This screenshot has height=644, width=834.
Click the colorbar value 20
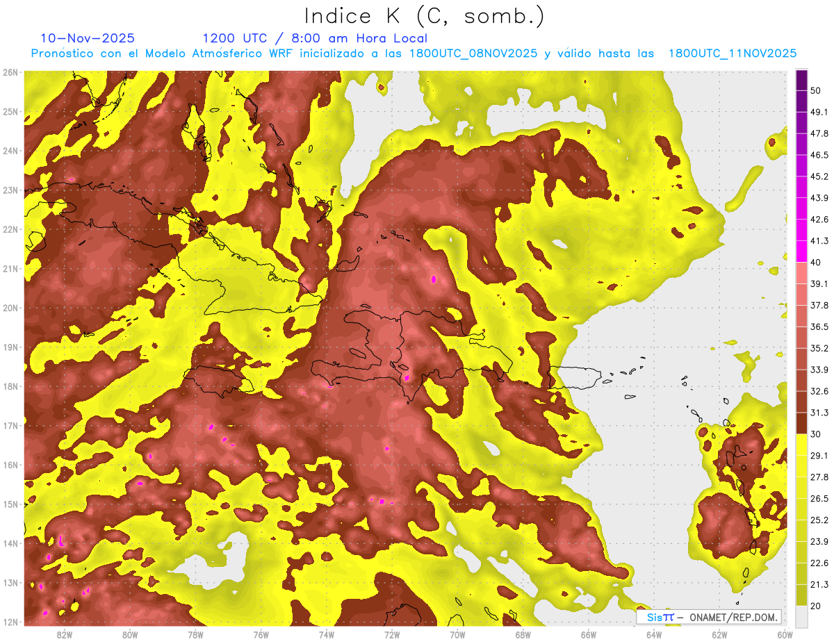[x=817, y=606]
